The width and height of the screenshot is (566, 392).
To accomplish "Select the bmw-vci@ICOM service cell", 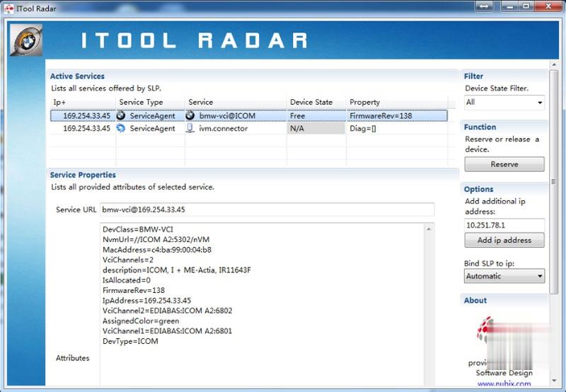I will pos(236,115).
